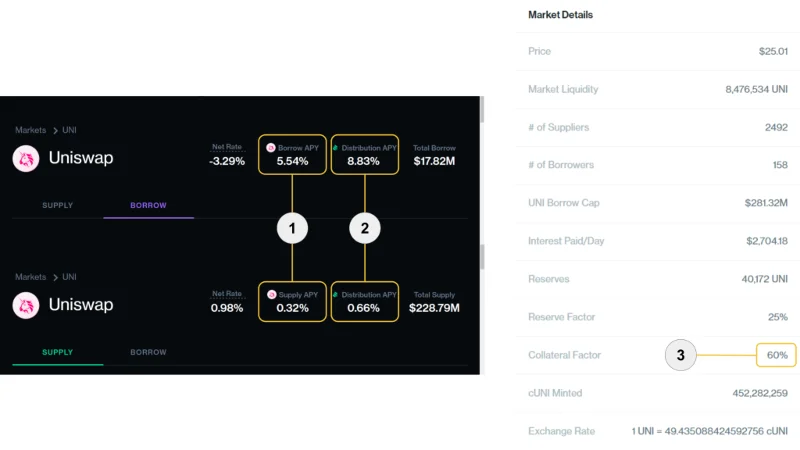Open the Markets breadcrumb link in the bottom panel
The image size is (800, 450).
coord(31,277)
